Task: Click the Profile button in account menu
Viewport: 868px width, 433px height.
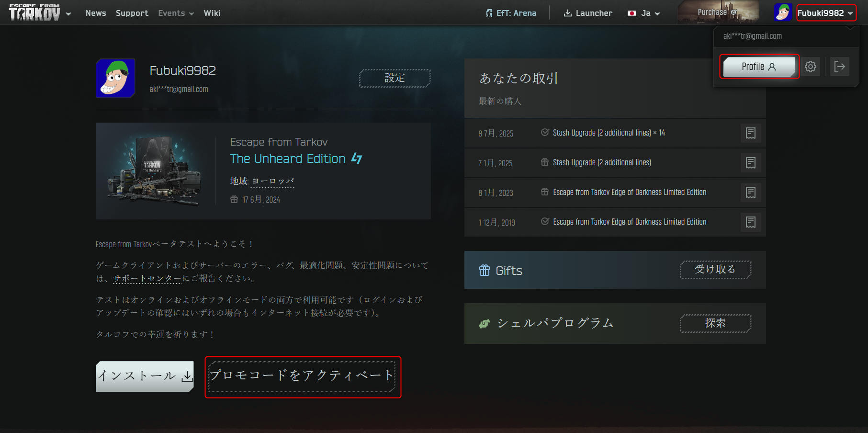Action: (x=759, y=67)
